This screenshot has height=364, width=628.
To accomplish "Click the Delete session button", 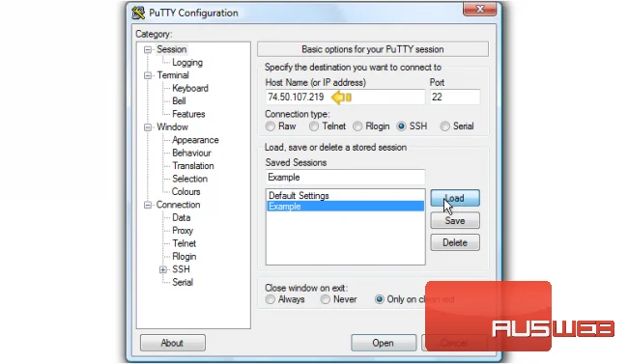I will [x=455, y=242].
